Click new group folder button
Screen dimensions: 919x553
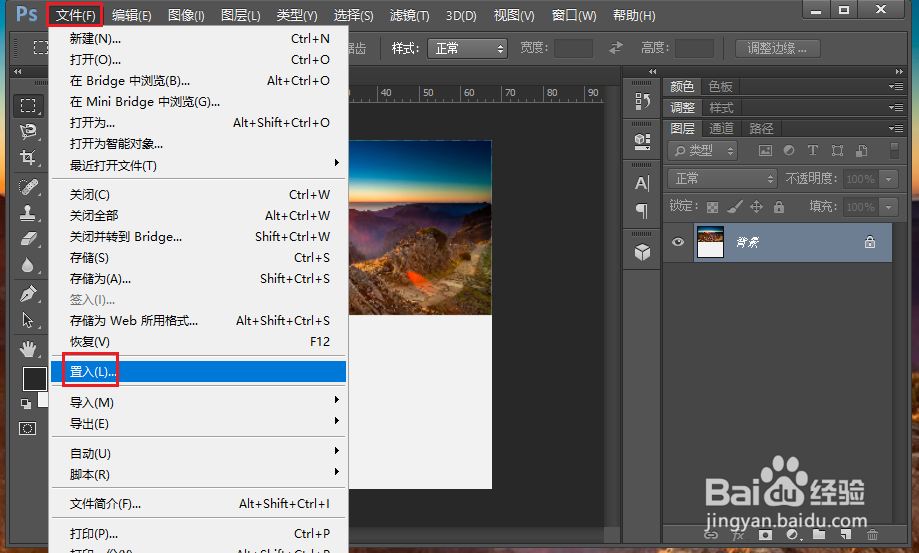coord(819,534)
